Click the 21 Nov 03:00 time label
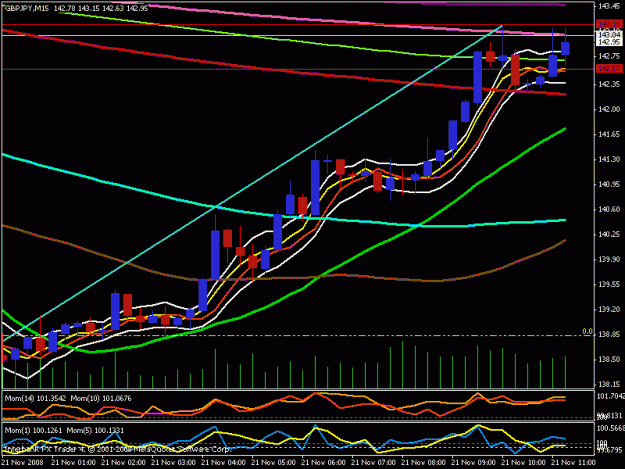Viewport: 625px width, 469px height. [173, 463]
